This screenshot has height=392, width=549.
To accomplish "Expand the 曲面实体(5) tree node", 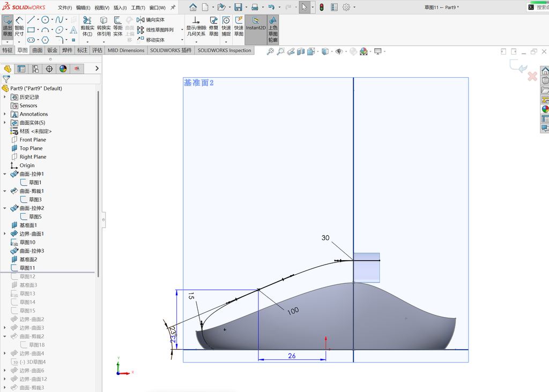I will (x=4, y=123).
